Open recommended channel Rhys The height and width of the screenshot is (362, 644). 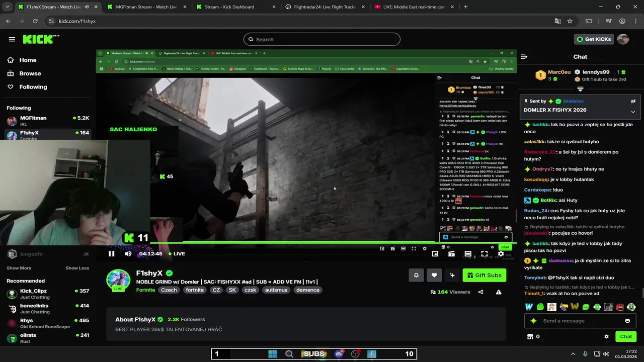pos(48,323)
